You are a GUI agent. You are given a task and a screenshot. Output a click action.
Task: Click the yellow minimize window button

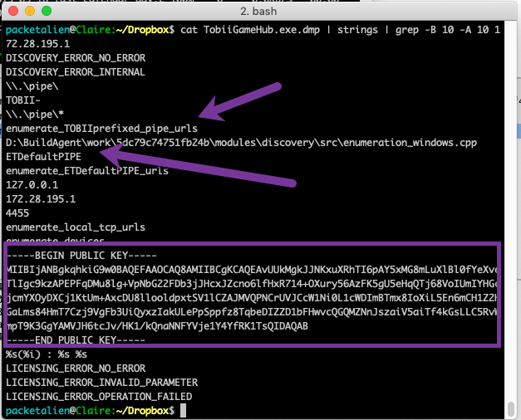tap(29, 10)
